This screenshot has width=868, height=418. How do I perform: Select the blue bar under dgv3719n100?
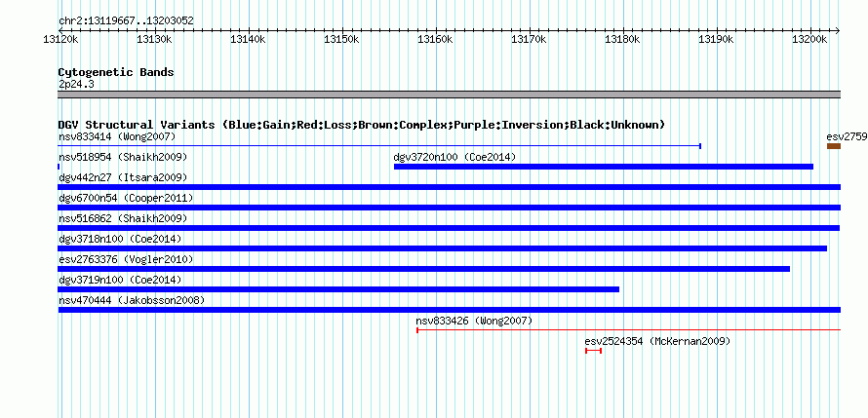(338, 289)
